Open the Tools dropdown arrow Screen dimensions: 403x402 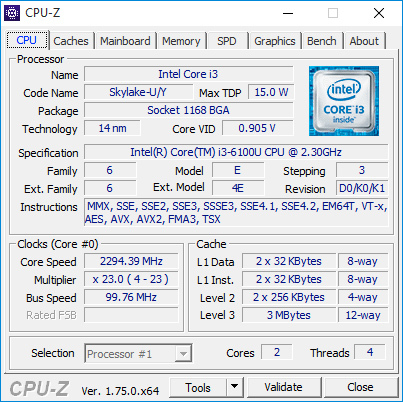coord(235,387)
